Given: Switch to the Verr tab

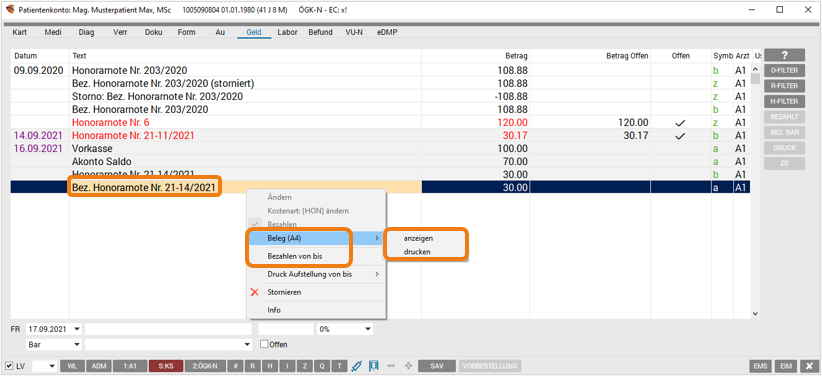Looking at the screenshot, I should (x=120, y=32).
